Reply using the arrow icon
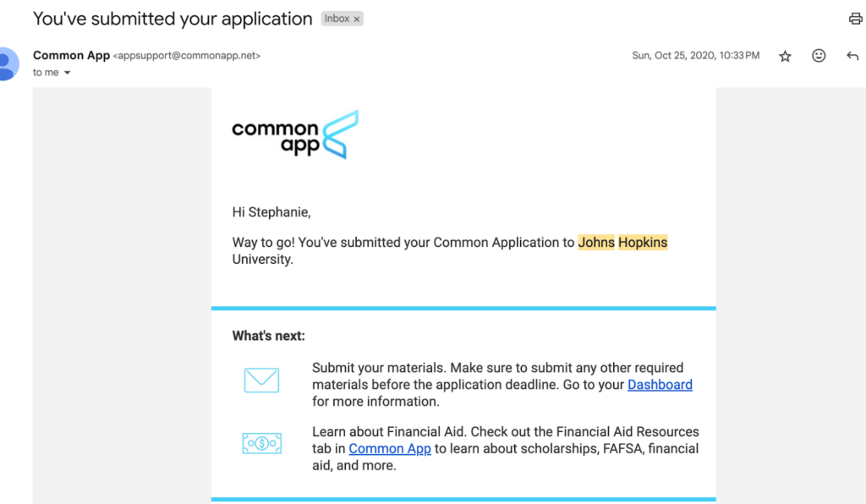 852,56
